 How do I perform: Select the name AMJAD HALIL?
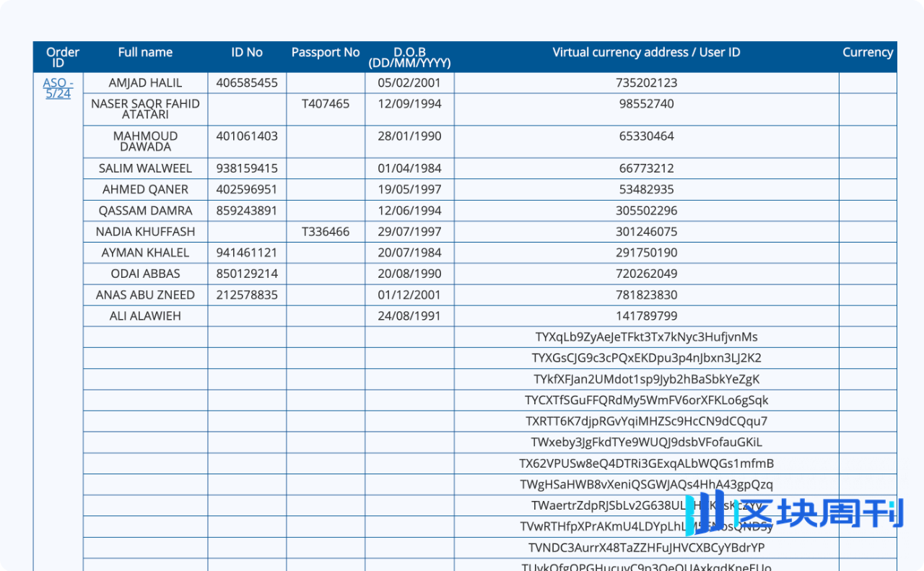click(145, 83)
